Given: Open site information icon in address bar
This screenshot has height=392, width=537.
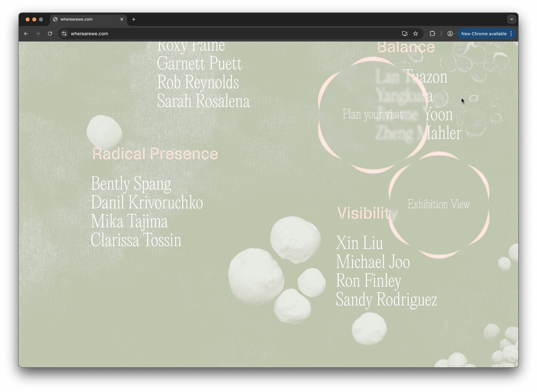Looking at the screenshot, I should tap(64, 34).
